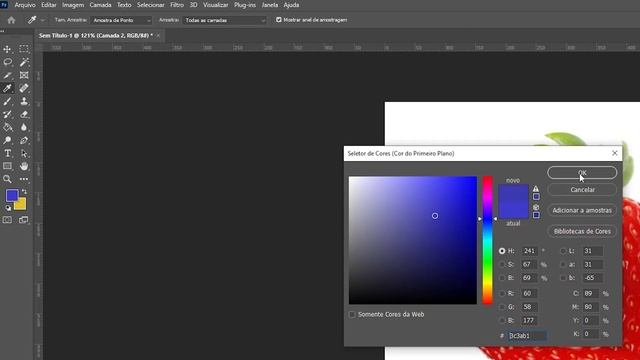
Task: Select the History Brush tool
Action: [x=7, y=114]
